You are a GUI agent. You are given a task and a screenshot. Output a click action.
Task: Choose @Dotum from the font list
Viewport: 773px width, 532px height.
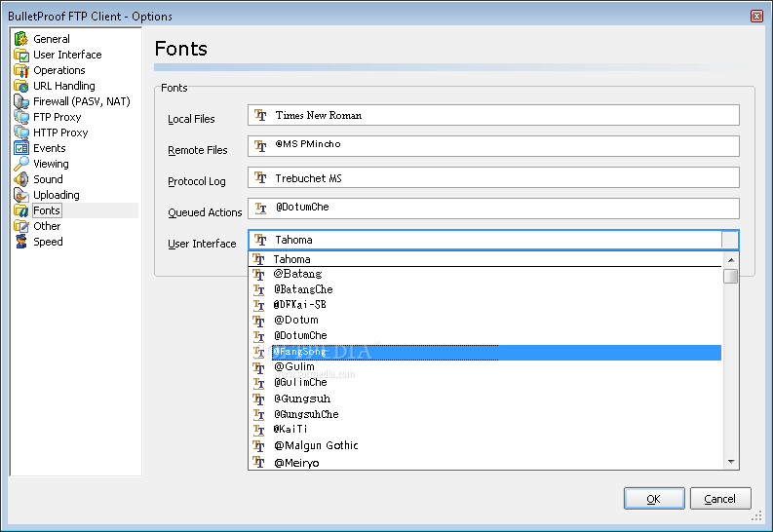485,321
